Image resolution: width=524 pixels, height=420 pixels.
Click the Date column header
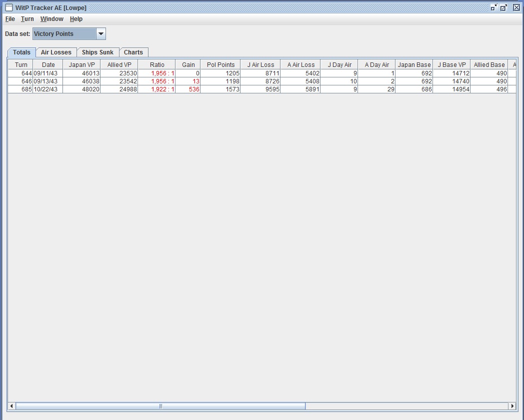48,65
